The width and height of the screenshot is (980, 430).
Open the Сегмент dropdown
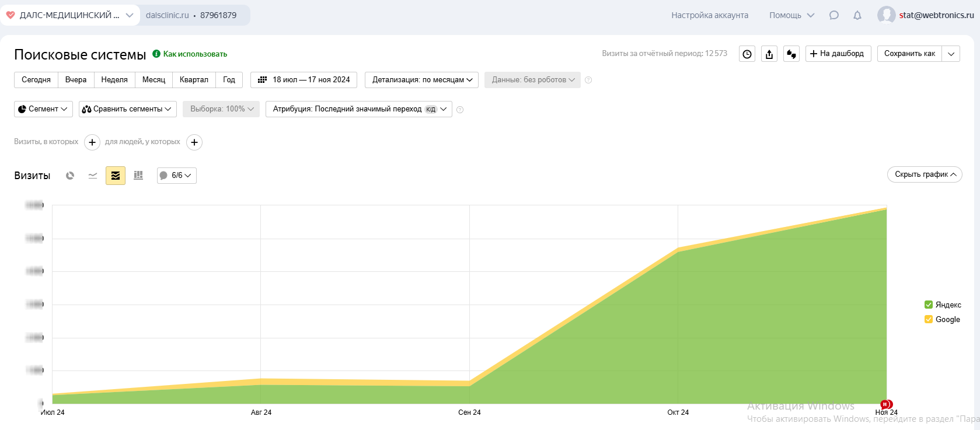tap(43, 109)
